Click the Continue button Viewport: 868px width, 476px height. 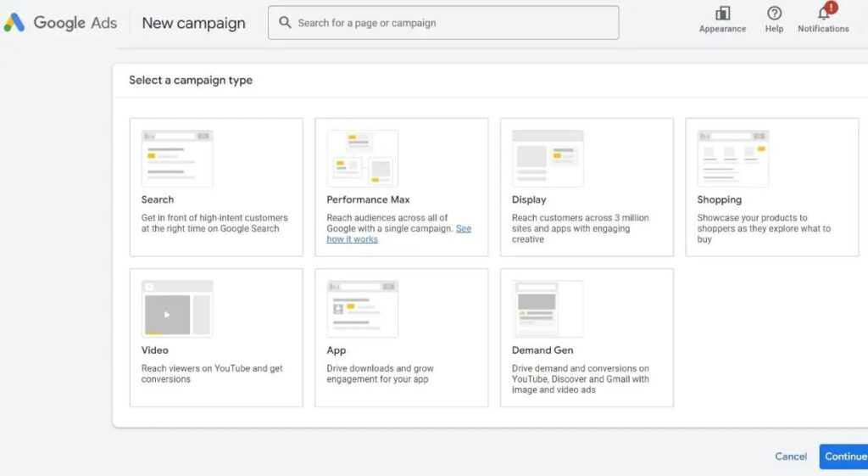coord(845,456)
